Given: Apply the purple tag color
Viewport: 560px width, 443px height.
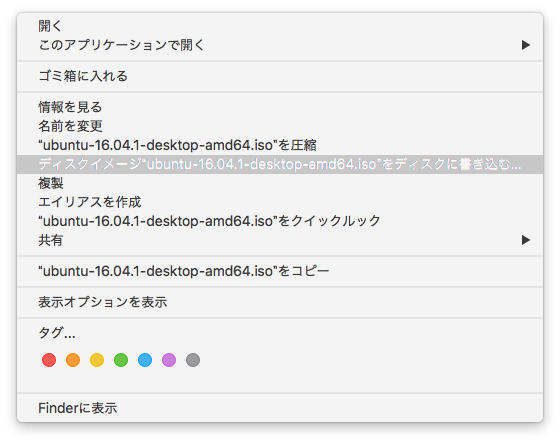Looking at the screenshot, I should click(169, 360).
